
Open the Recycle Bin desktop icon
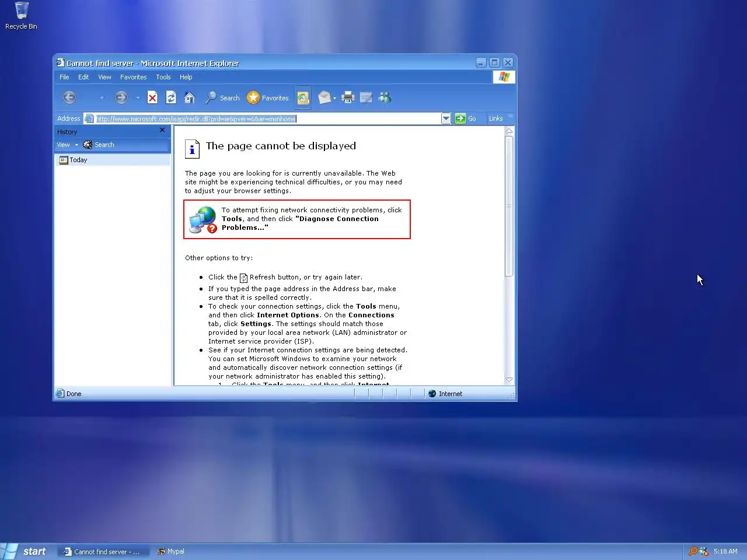[22, 16]
